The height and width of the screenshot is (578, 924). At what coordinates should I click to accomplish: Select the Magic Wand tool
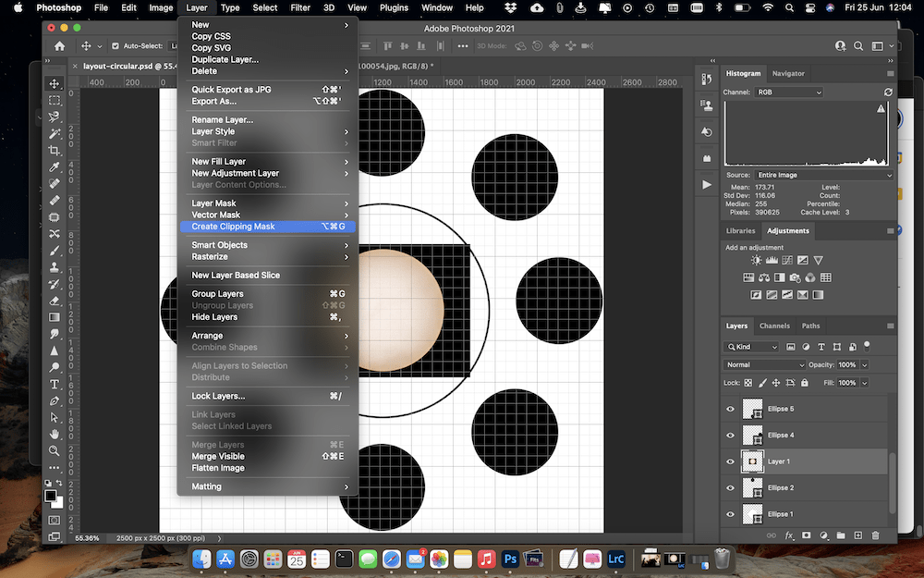pyautogui.click(x=55, y=134)
